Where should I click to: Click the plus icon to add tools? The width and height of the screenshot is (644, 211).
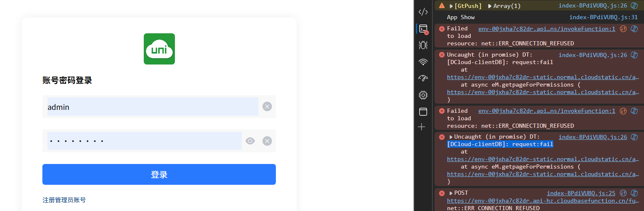(x=422, y=127)
